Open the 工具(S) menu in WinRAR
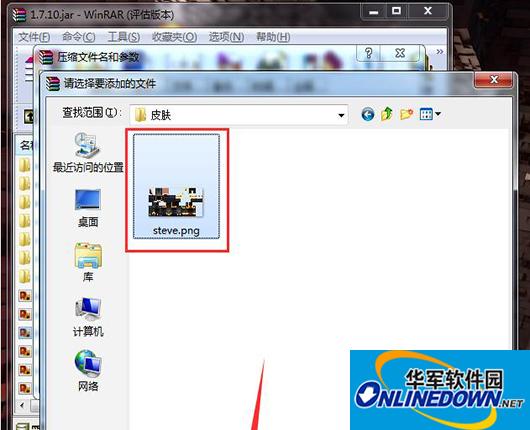 (x=124, y=37)
